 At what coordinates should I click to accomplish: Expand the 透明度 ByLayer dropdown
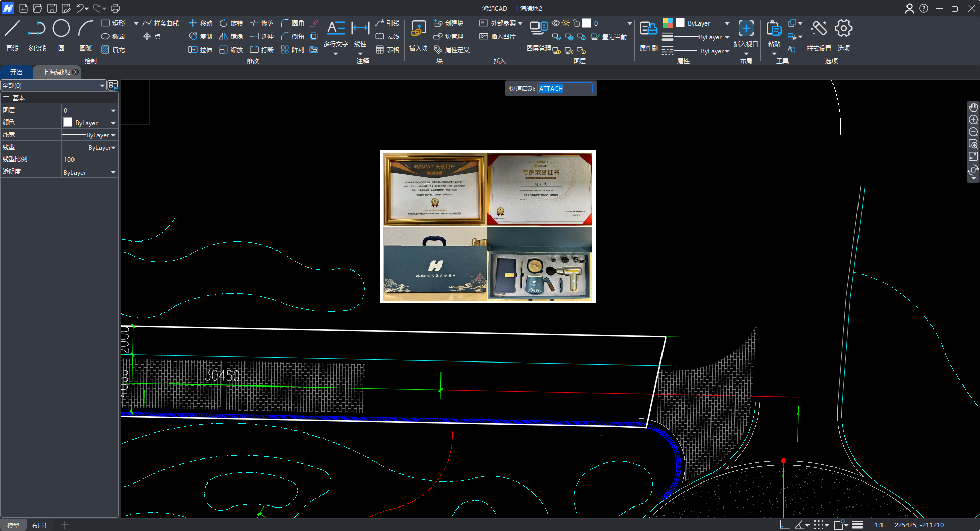click(x=113, y=173)
